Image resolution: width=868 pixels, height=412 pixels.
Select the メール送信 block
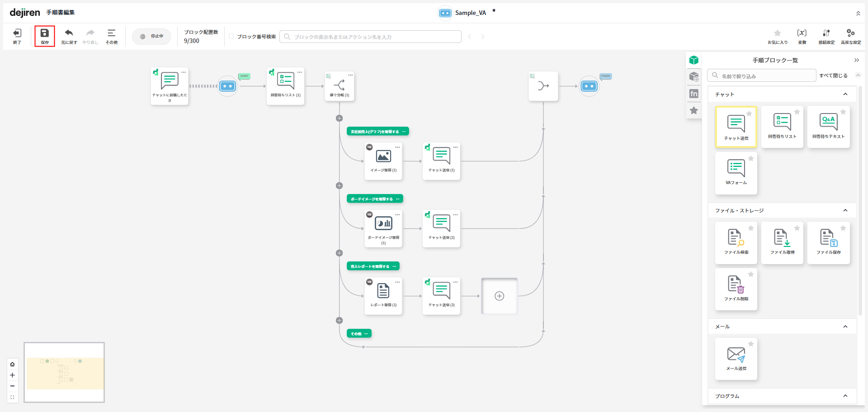point(736,358)
